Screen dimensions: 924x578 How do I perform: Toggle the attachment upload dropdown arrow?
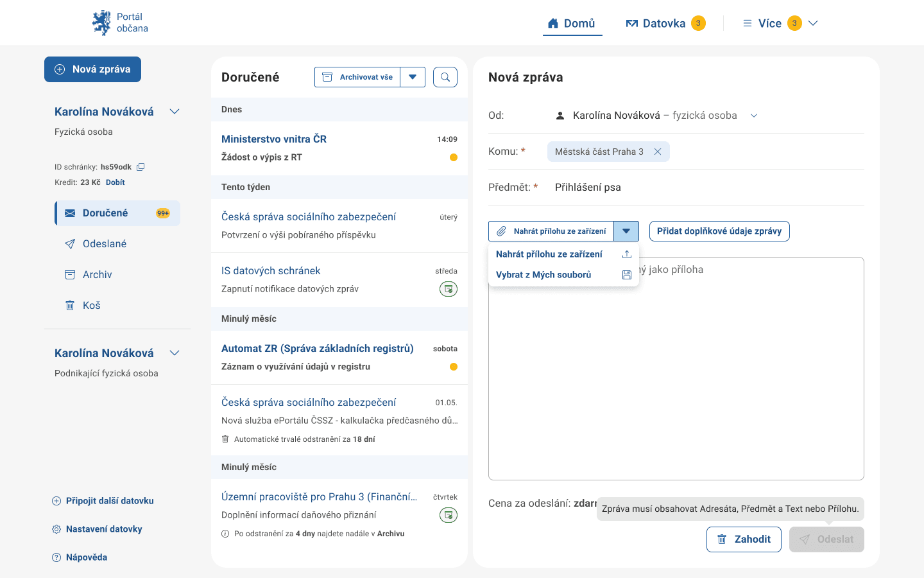pos(626,231)
